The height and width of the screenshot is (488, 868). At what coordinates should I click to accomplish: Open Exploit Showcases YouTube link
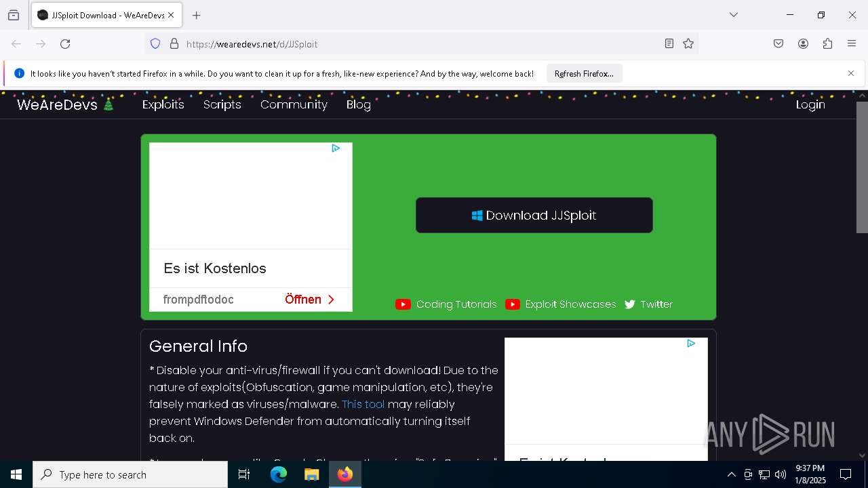point(561,304)
